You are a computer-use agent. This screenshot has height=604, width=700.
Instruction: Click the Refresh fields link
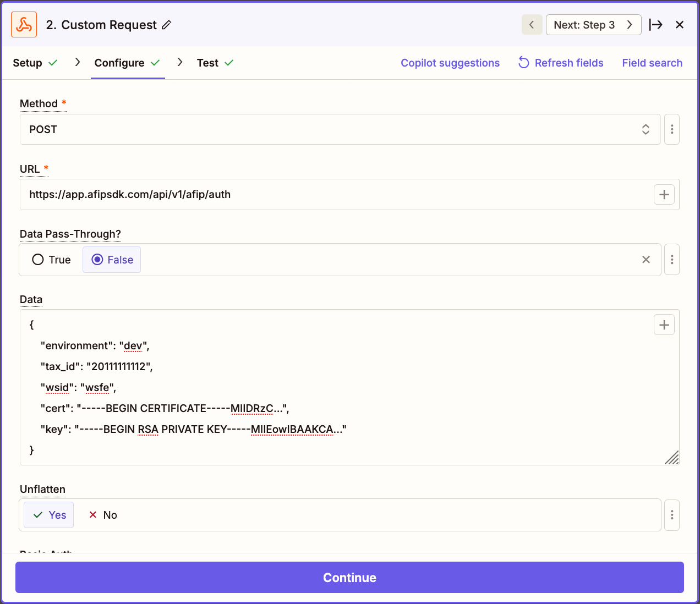click(561, 63)
